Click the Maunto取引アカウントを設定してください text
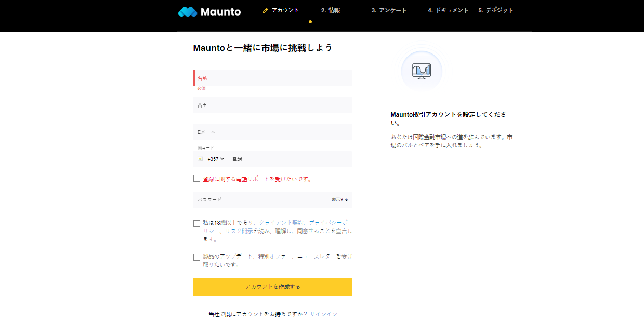This screenshot has height=325, width=644. pyautogui.click(x=449, y=119)
